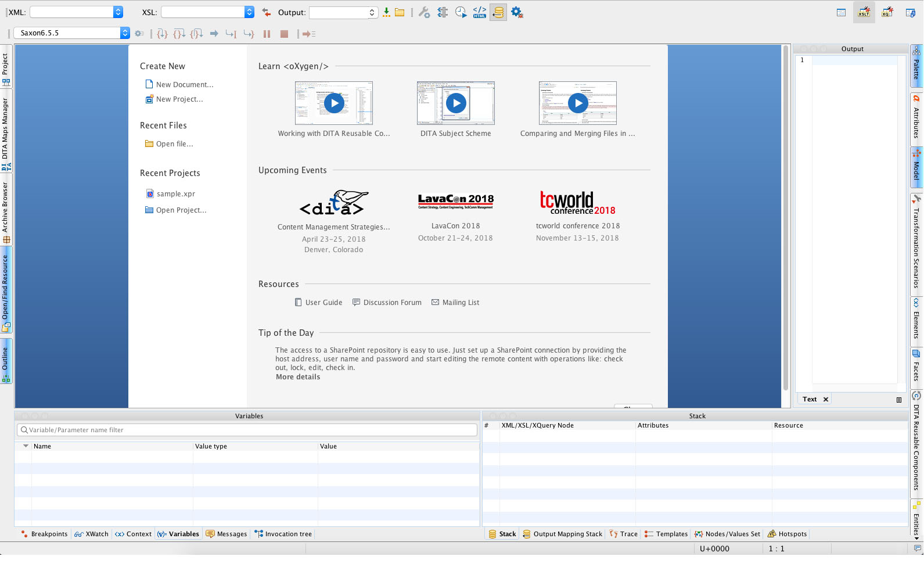Click the Variable/Parameter name filter field

[247, 430]
